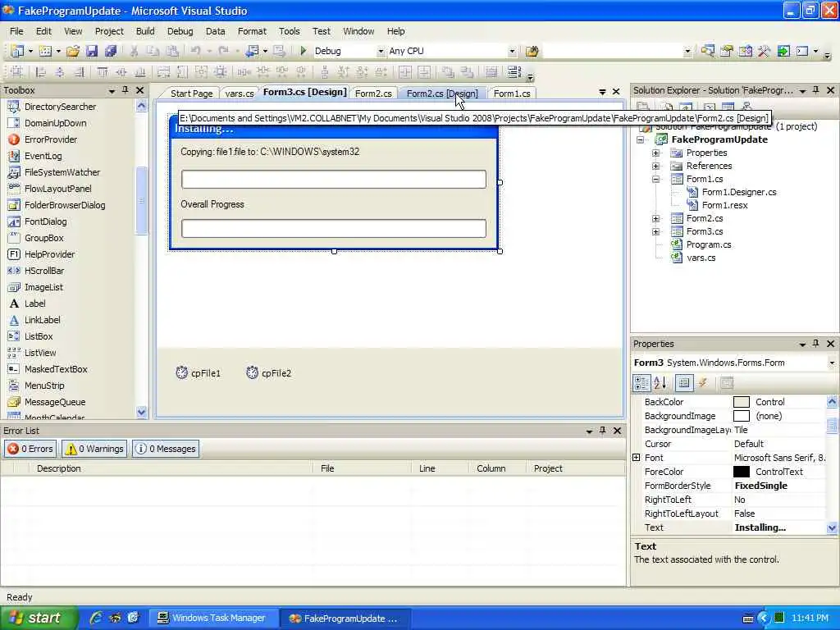Click the Open File toolbar icon
840x630 pixels.
pyautogui.click(x=73, y=51)
